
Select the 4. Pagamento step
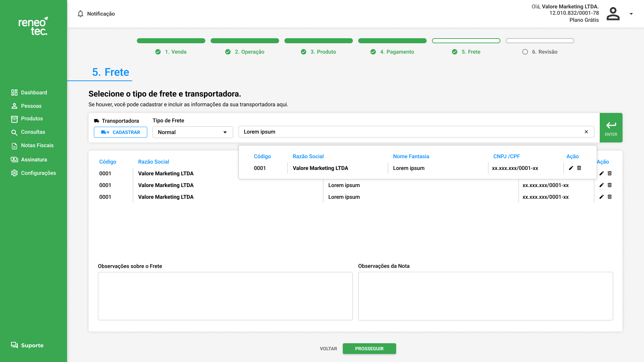point(392,52)
